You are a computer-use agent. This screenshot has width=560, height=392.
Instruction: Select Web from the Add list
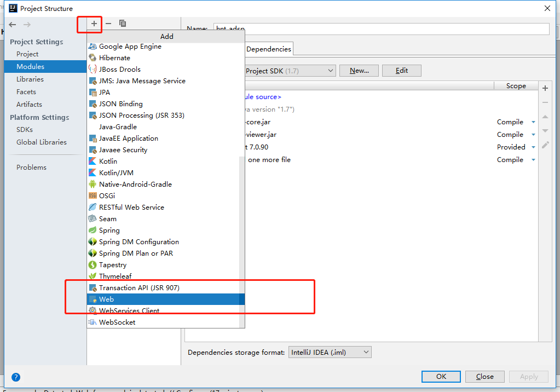[x=166, y=299]
